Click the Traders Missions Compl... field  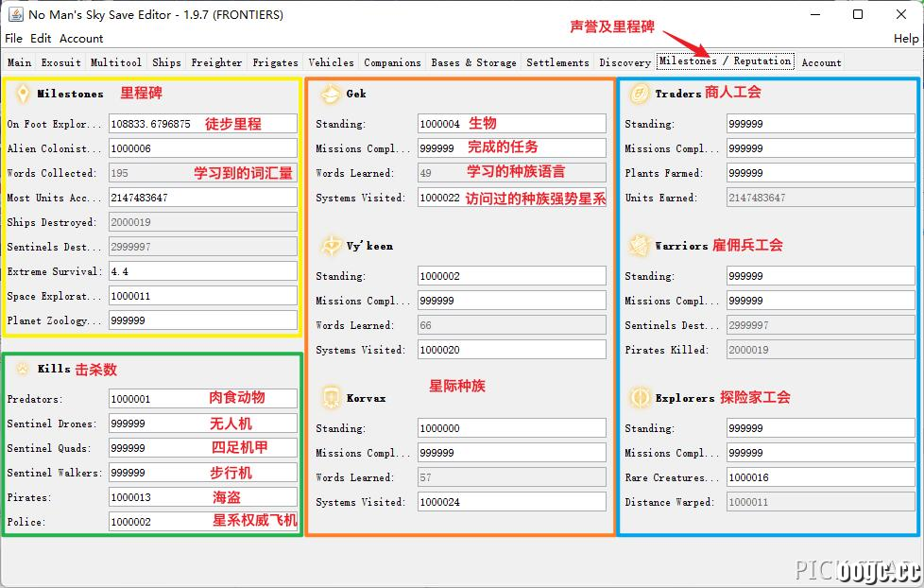(821, 148)
